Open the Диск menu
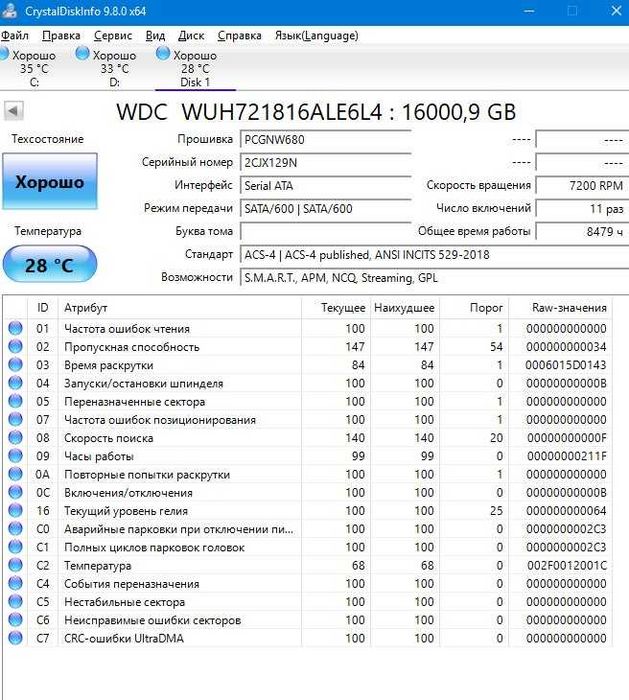This screenshot has height=700, width=629. click(x=191, y=36)
